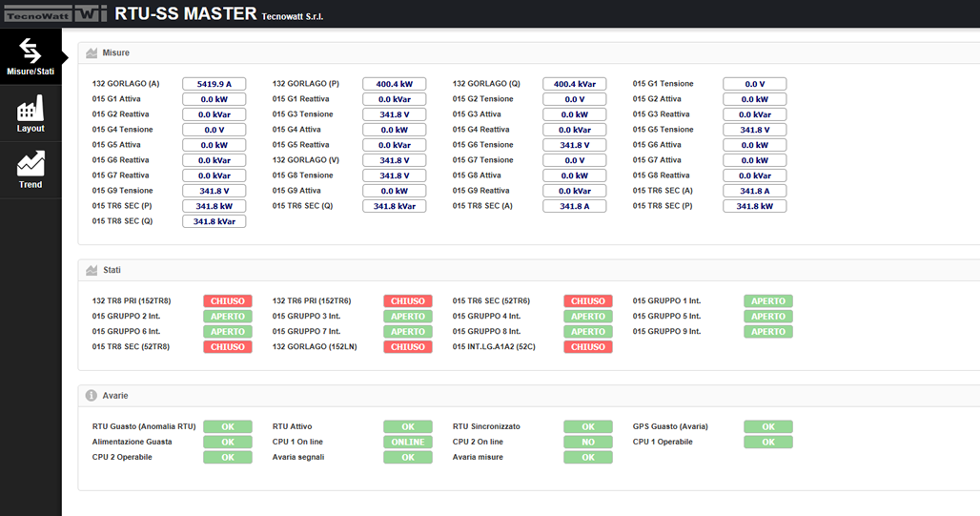Click the OK badge for GPS Guasto
The width and height of the screenshot is (980, 516).
coord(767,427)
